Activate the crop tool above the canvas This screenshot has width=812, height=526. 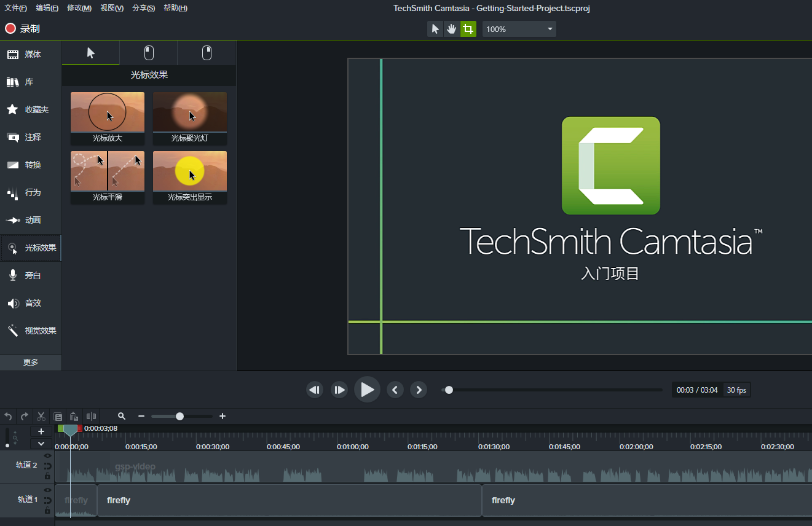pyautogui.click(x=468, y=28)
